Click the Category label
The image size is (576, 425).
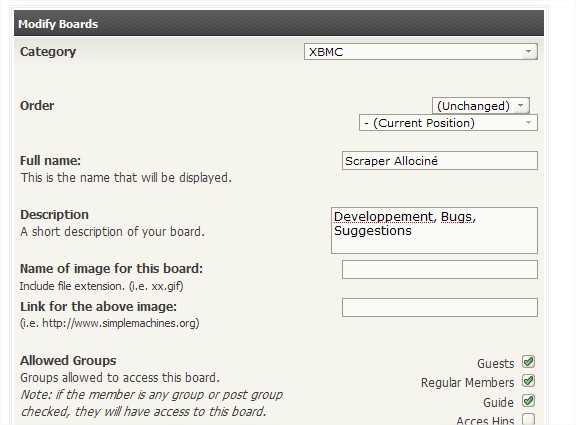point(48,52)
